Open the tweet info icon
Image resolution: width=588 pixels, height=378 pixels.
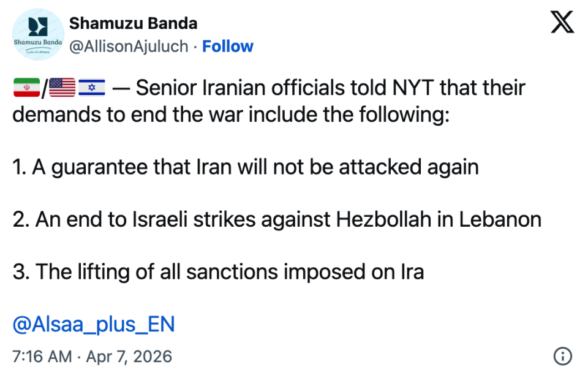562,356
